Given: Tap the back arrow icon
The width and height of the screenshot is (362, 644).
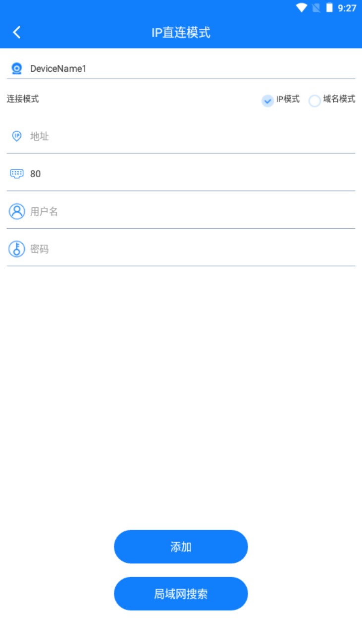Looking at the screenshot, I should click(x=17, y=33).
